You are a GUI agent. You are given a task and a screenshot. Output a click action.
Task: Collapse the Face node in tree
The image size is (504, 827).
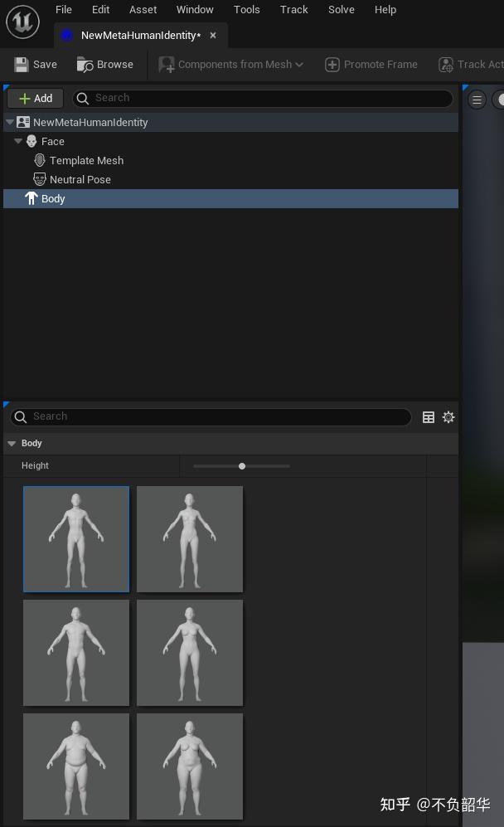[x=18, y=141]
